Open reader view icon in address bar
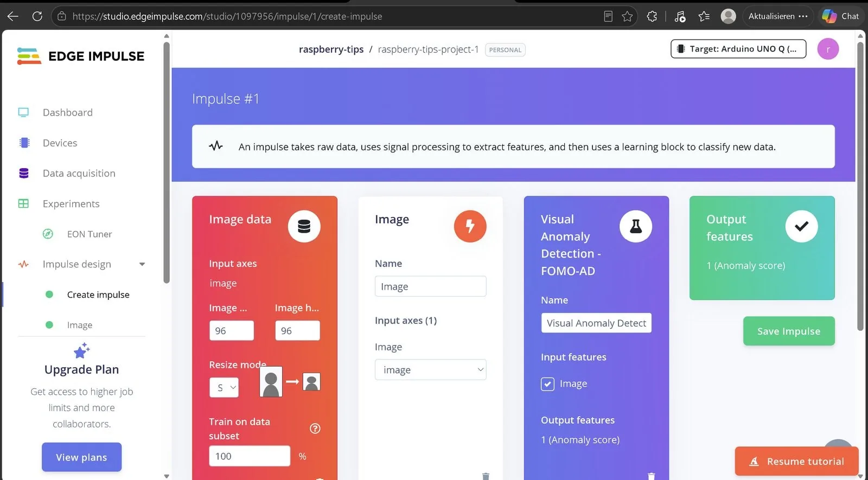 pyautogui.click(x=608, y=16)
